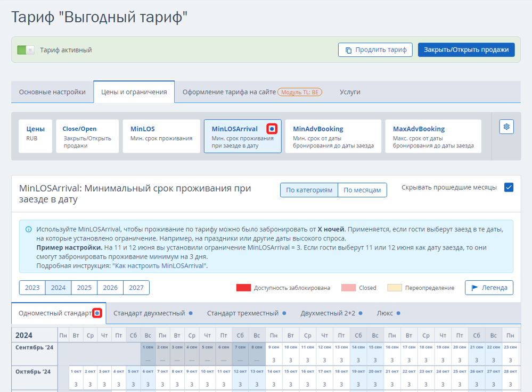
Task: Select year 2025
Action: [x=84, y=288]
